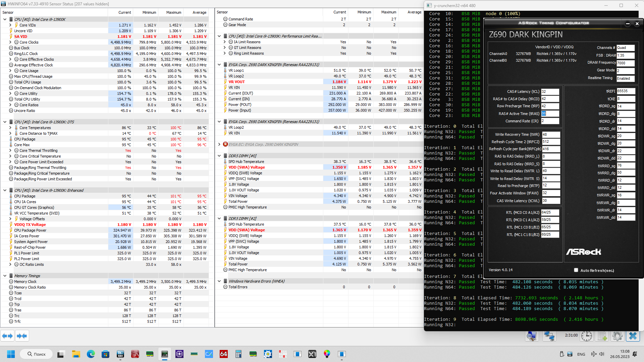Reset the sensor clock timer

[586, 336]
